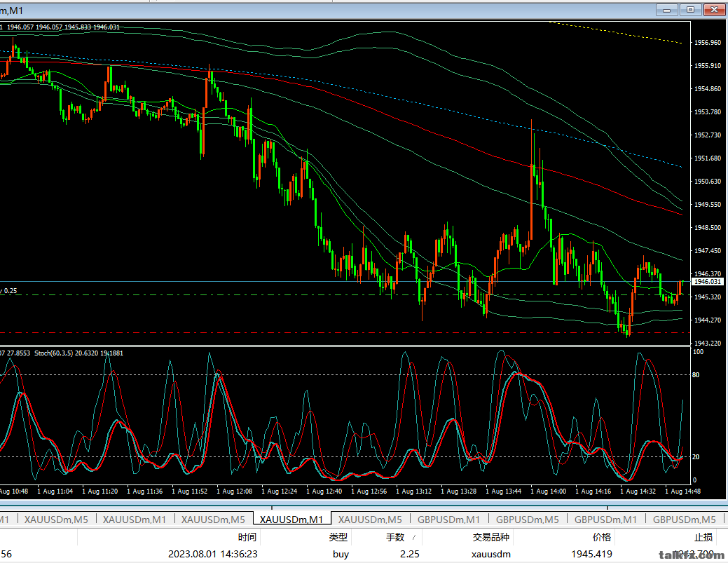This screenshot has height=563, width=728.
Task: Click the '1 Aug 12:08' time axis label
Action: pyautogui.click(x=235, y=491)
